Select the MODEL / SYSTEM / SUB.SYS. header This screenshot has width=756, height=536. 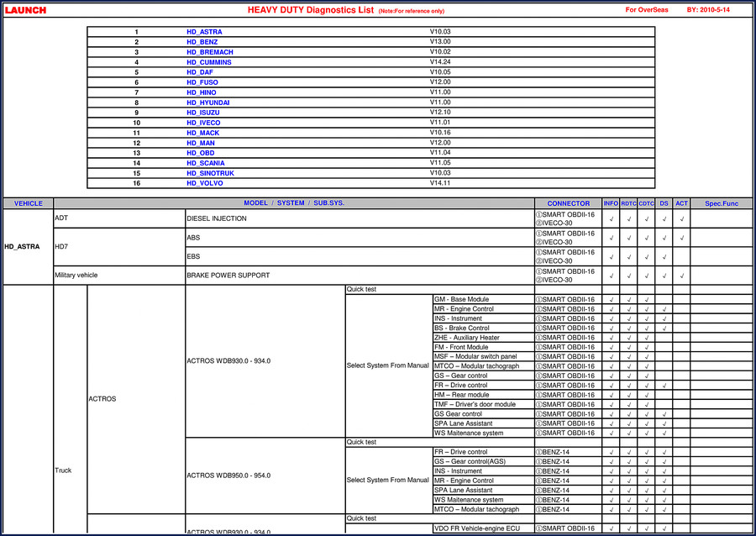tap(294, 203)
